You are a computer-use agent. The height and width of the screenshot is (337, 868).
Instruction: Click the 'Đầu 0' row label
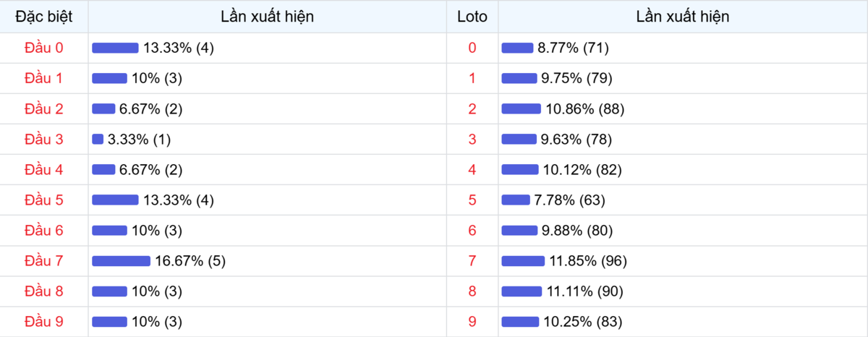coord(44,48)
